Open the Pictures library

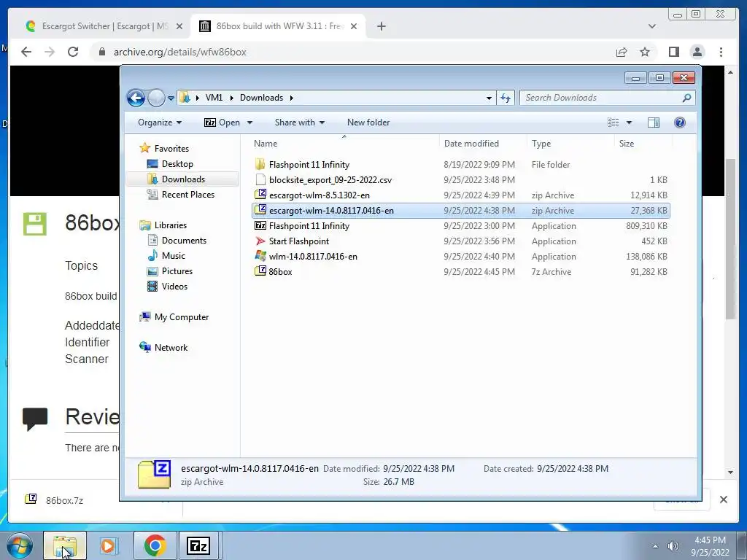169,271
